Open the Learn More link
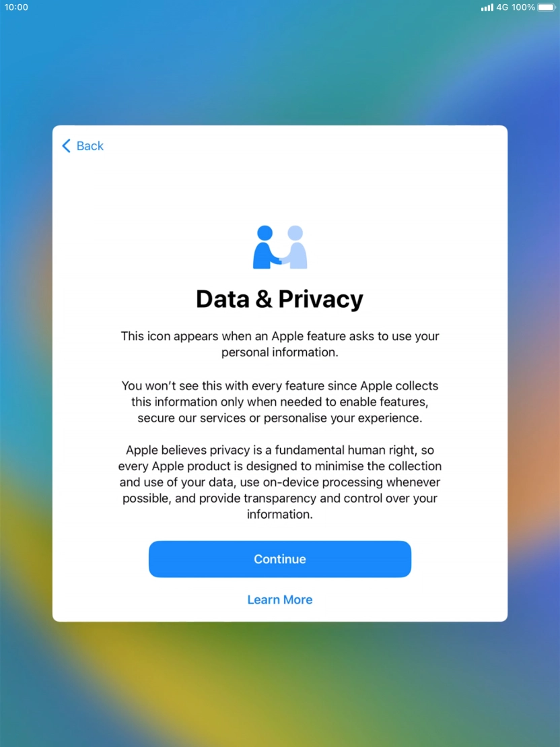 tap(280, 599)
